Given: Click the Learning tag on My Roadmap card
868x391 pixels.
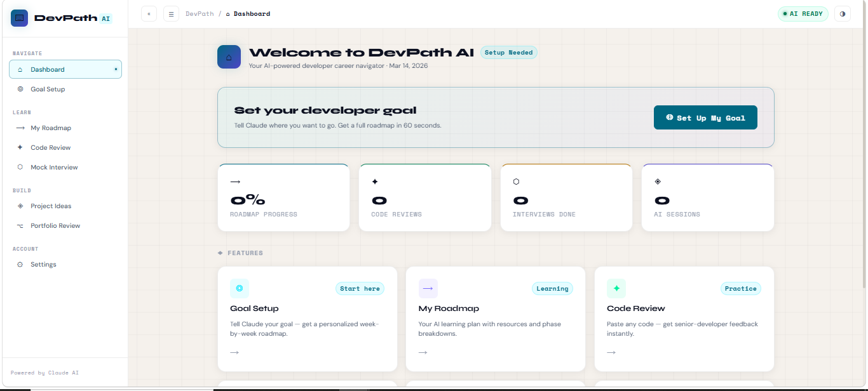Looking at the screenshot, I should point(552,288).
